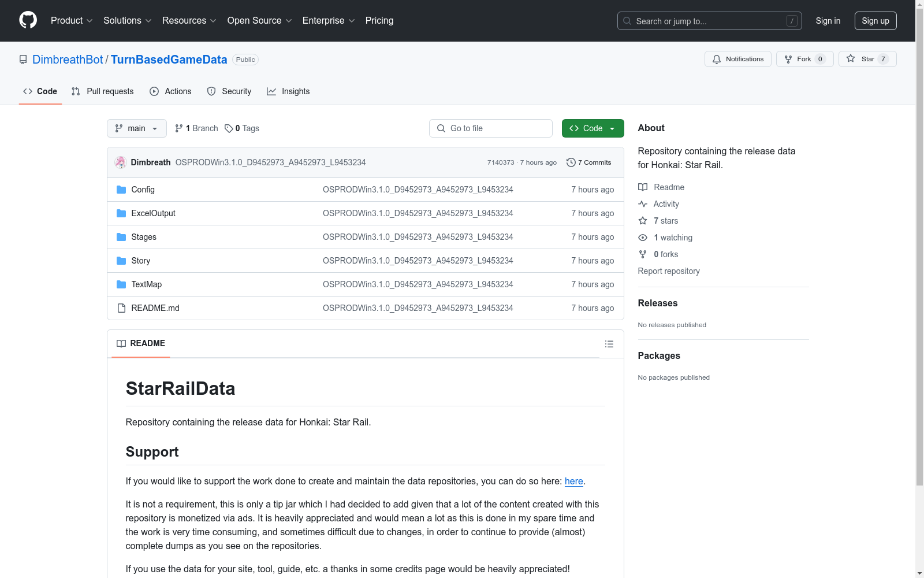This screenshot has height=578, width=924.
Task: Click the repository icon before DimbreathBot
Action: pos(23,60)
